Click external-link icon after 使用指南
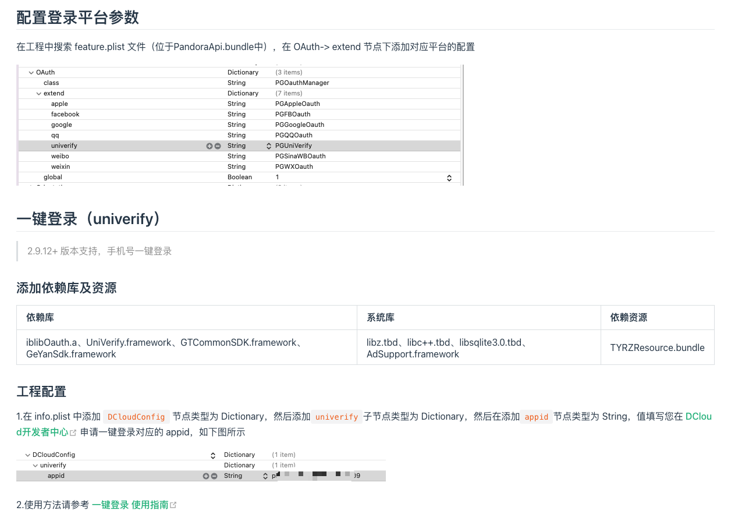 click(x=173, y=505)
